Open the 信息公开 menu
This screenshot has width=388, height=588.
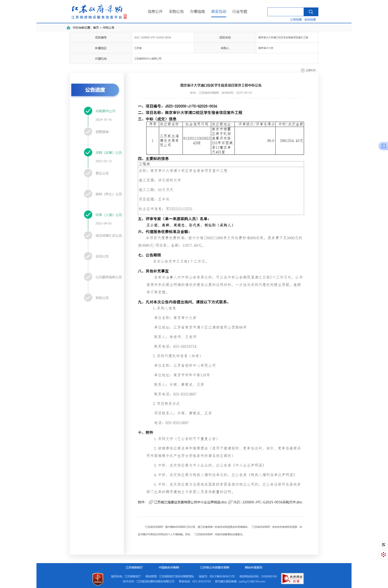tap(155, 12)
